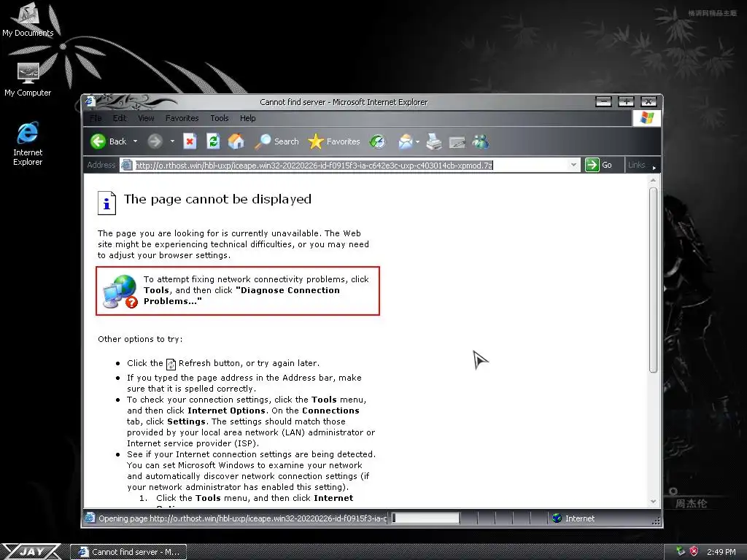Open the History icon in toolbar
The width and height of the screenshot is (747, 560).
377,141
